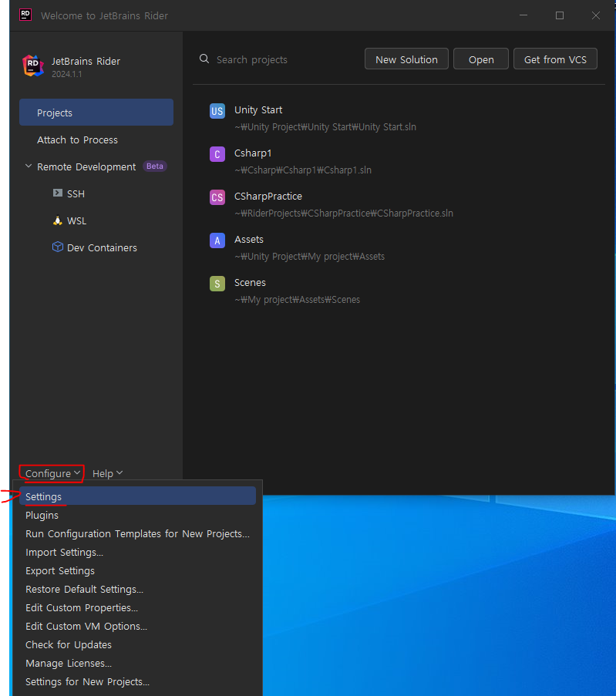Click the purple C icon for Csharp1
Viewport: 616px width, 696px height.
pos(217,154)
